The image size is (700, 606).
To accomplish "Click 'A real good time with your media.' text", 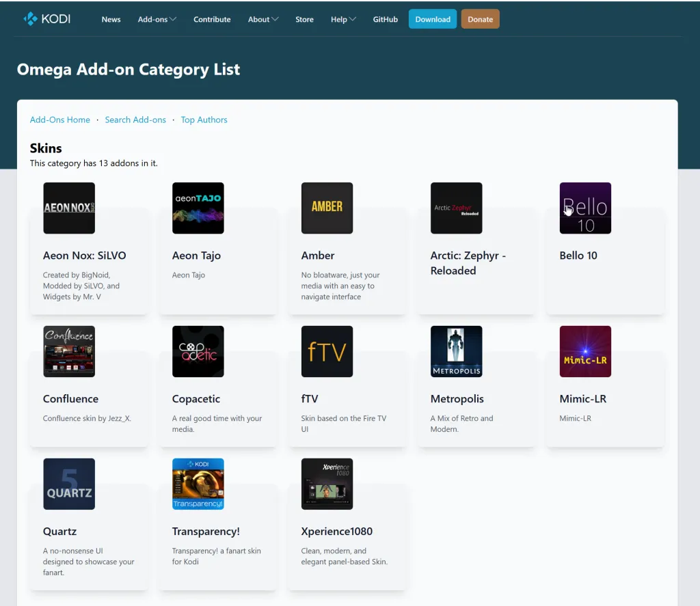I will [x=217, y=424].
